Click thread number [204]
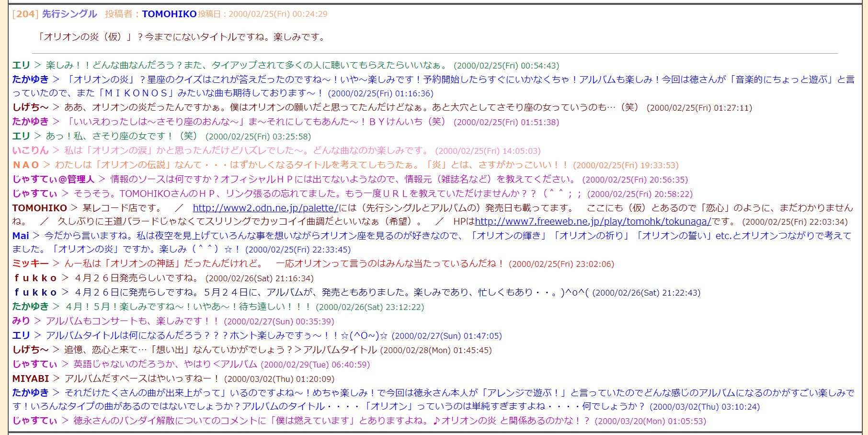Image resolution: width=868 pixels, height=435 pixels. [x=25, y=14]
